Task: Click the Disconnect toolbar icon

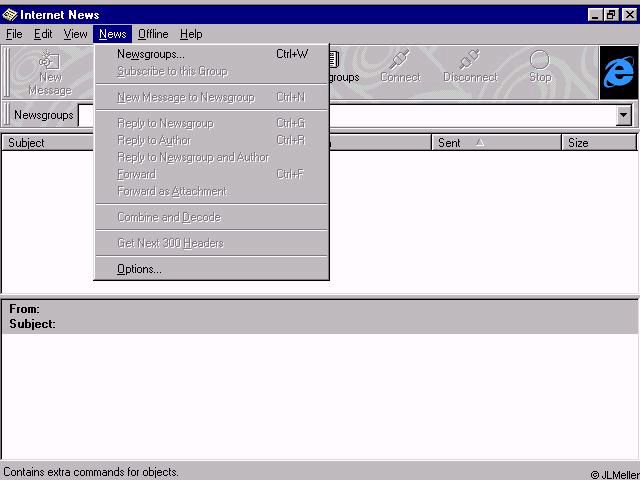Action: tap(470, 67)
